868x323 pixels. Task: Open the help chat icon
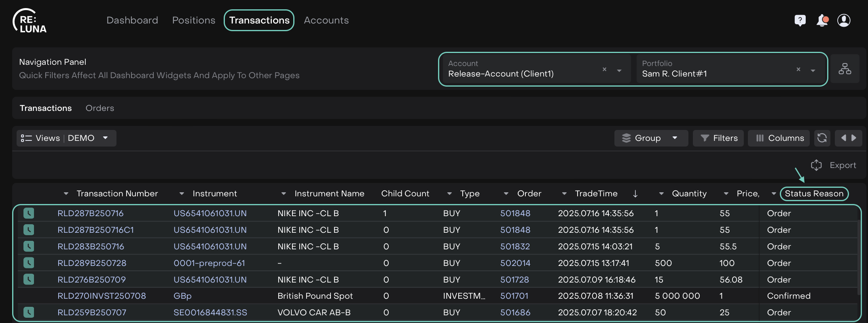800,20
